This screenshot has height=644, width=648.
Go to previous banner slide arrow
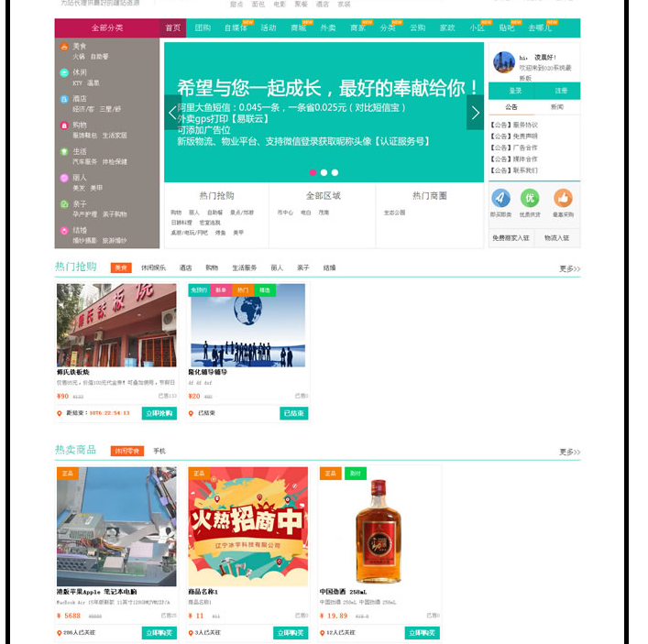point(172,113)
